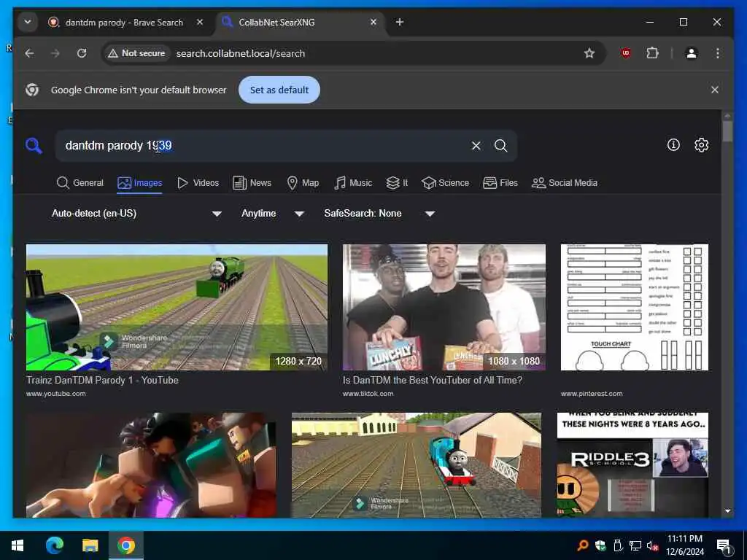The width and height of the screenshot is (747, 560).
Task: Switch to the It category
Action: coord(397,183)
